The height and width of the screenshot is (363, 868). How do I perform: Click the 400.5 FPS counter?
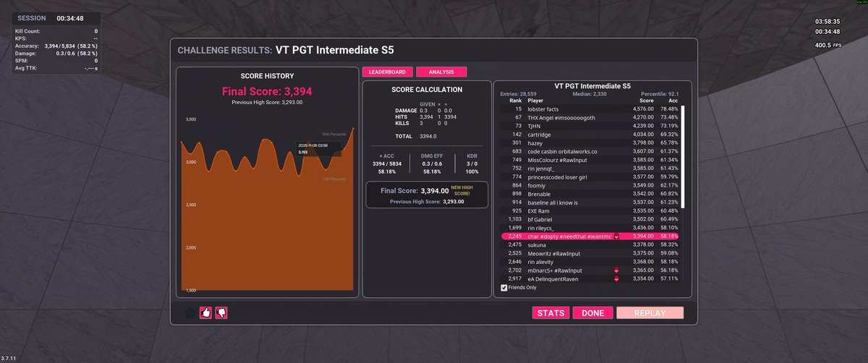tap(828, 45)
